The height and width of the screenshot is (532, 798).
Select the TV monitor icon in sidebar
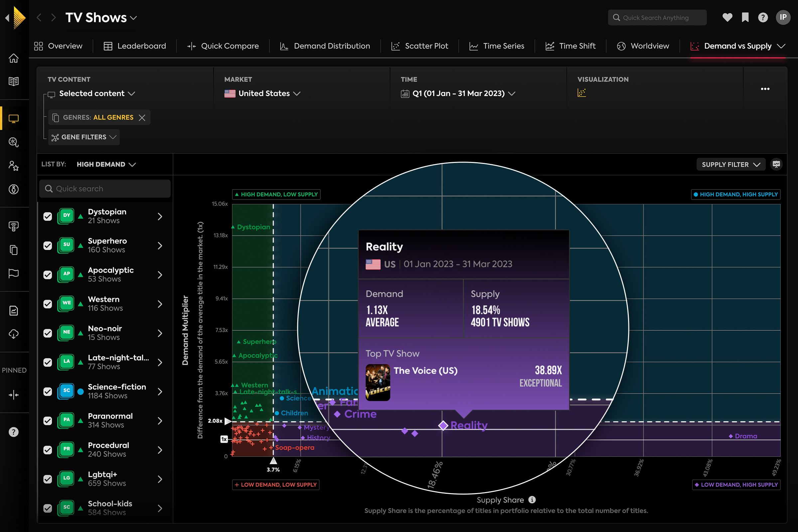(14, 119)
